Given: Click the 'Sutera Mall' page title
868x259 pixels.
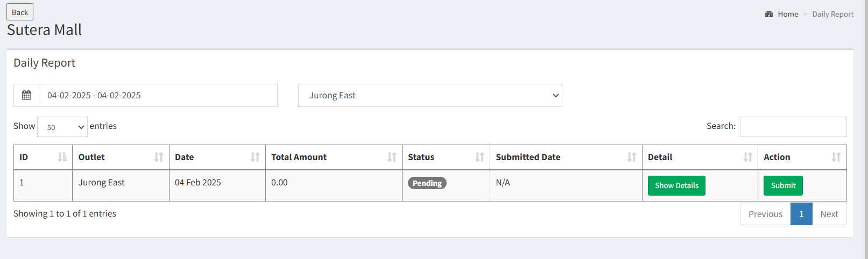Looking at the screenshot, I should point(44,30).
